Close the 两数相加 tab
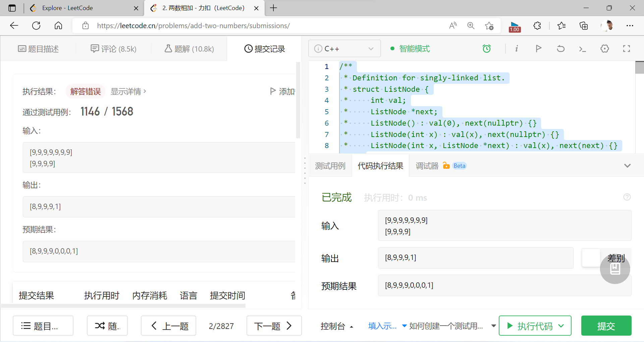The width and height of the screenshot is (644, 342). click(256, 8)
